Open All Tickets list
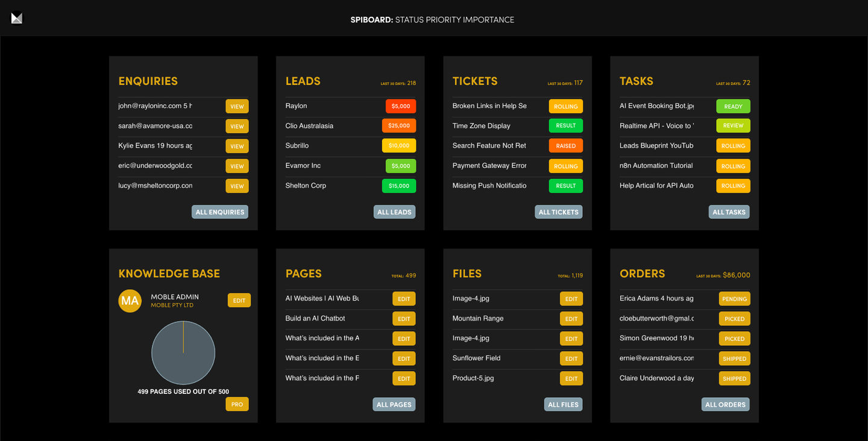 pos(558,212)
